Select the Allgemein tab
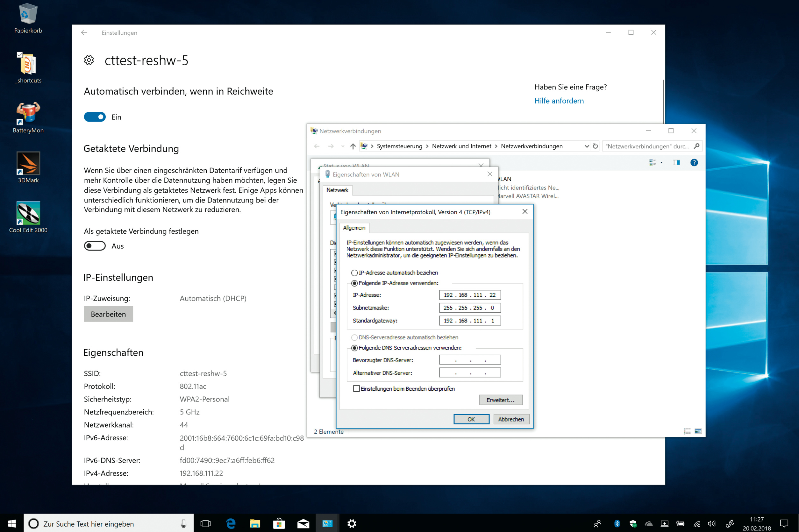The width and height of the screenshot is (799, 532). tap(354, 228)
